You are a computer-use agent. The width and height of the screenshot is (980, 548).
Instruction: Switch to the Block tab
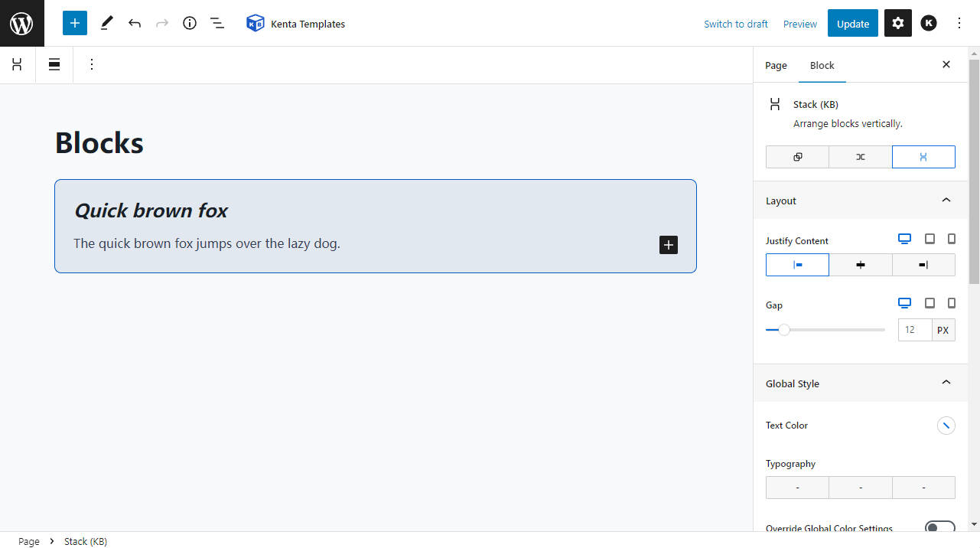[822, 65]
